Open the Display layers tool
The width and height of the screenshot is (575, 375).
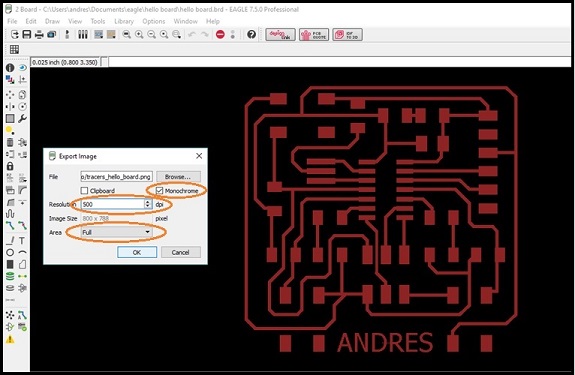[10, 80]
